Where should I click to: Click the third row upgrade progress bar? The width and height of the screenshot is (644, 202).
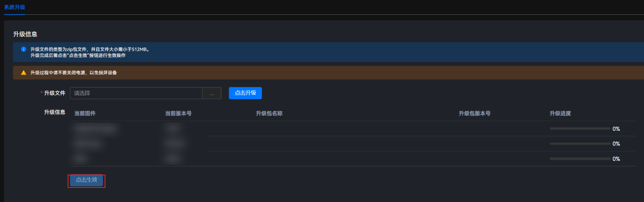tap(580, 159)
